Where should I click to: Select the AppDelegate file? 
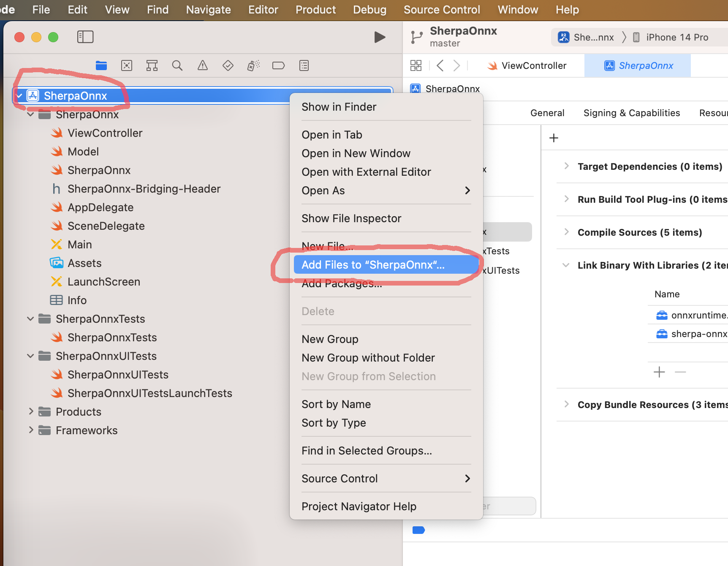click(x=92, y=207)
